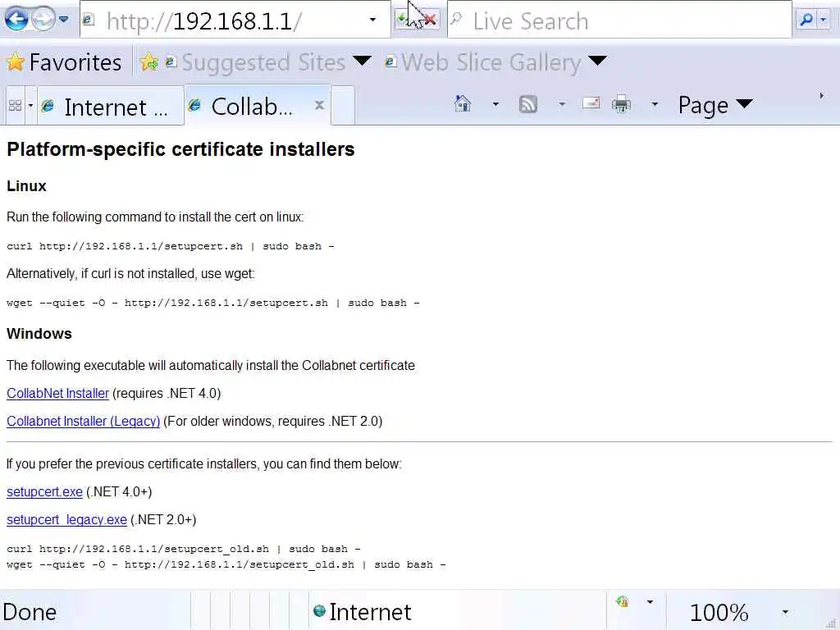Click the Platform-specific certificate installers heading

(x=180, y=149)
